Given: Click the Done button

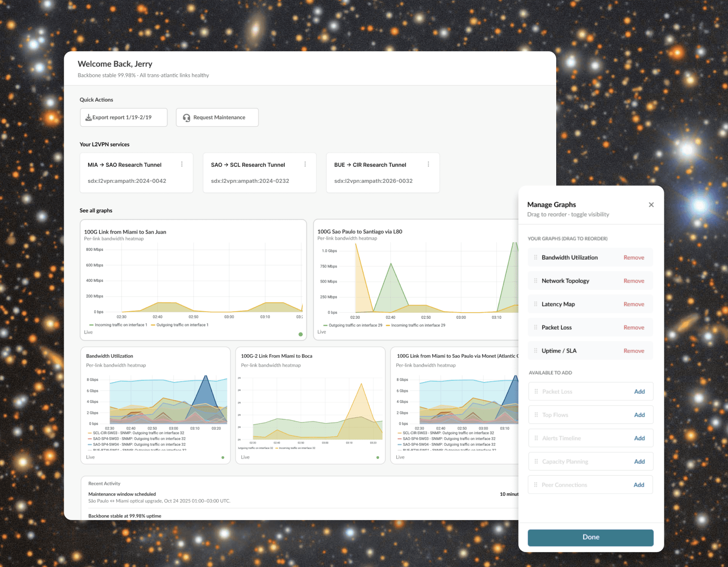Looking at the screenshot, I should [590, 537].
